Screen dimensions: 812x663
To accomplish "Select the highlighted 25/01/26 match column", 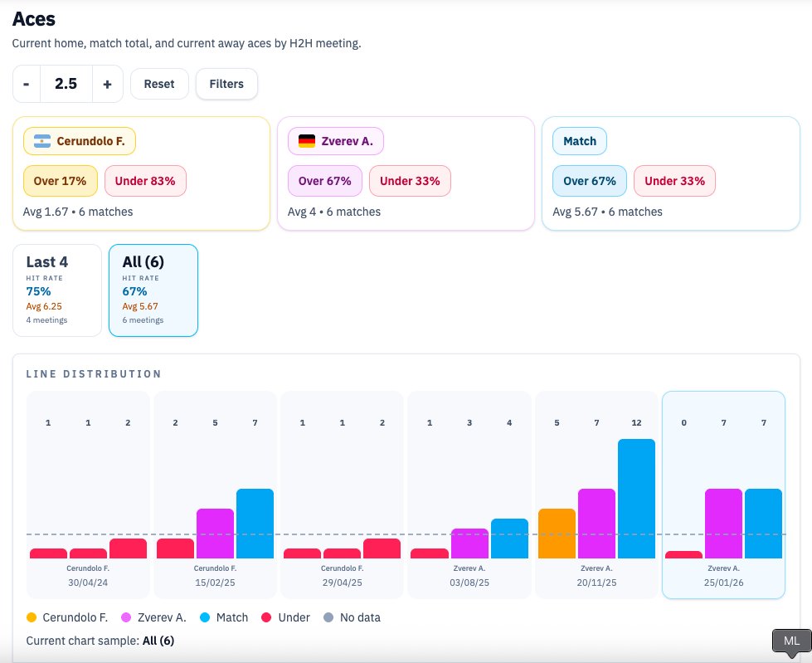I will (x=723, y=492).
